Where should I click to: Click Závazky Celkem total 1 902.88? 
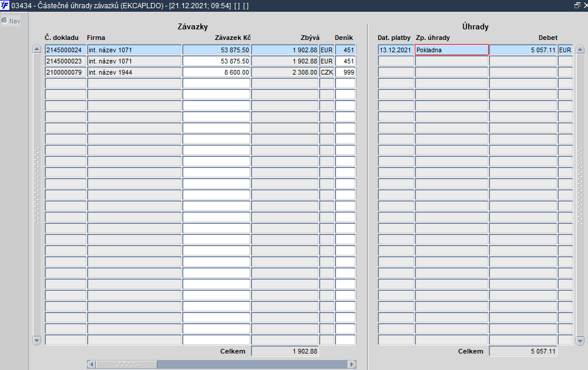click(285, 351)
